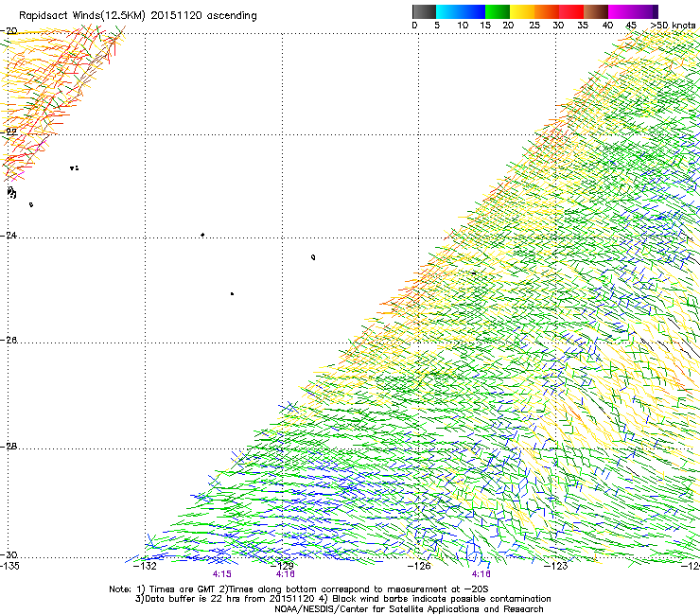
Task: Click the magenta-purple 40-50 knots color segment
Action: coord(633,11)
